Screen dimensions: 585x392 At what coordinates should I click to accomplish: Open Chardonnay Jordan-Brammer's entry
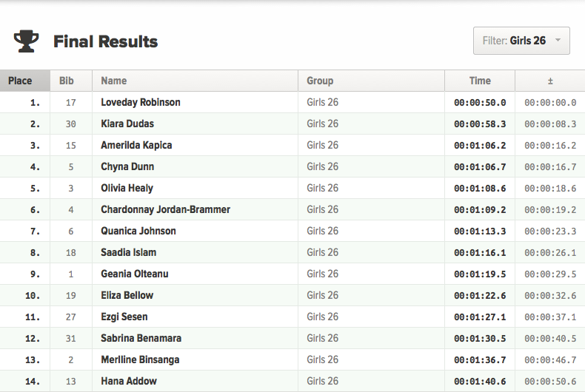pos(165,209)
